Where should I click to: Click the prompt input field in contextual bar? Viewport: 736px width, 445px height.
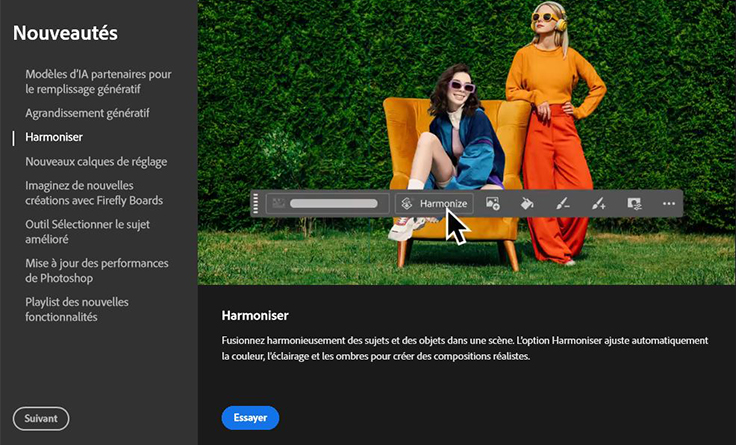[328, 204]
